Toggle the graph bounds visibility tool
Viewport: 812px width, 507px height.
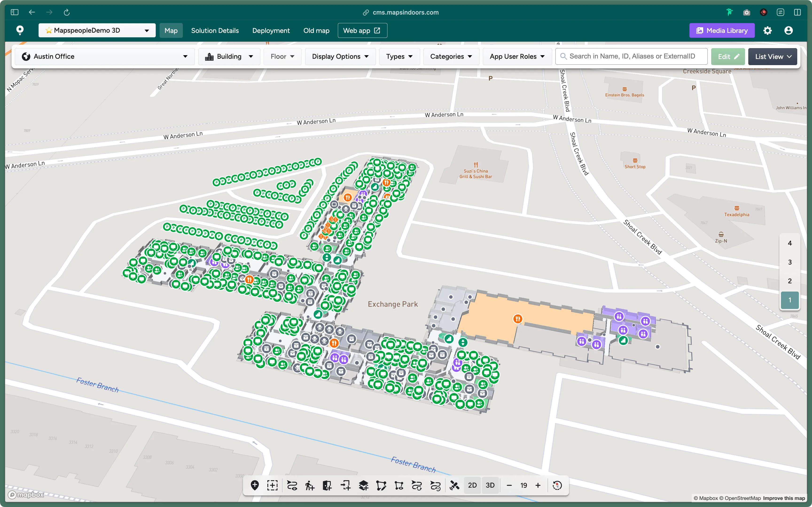pyautogui.click(x=399, y=485)
